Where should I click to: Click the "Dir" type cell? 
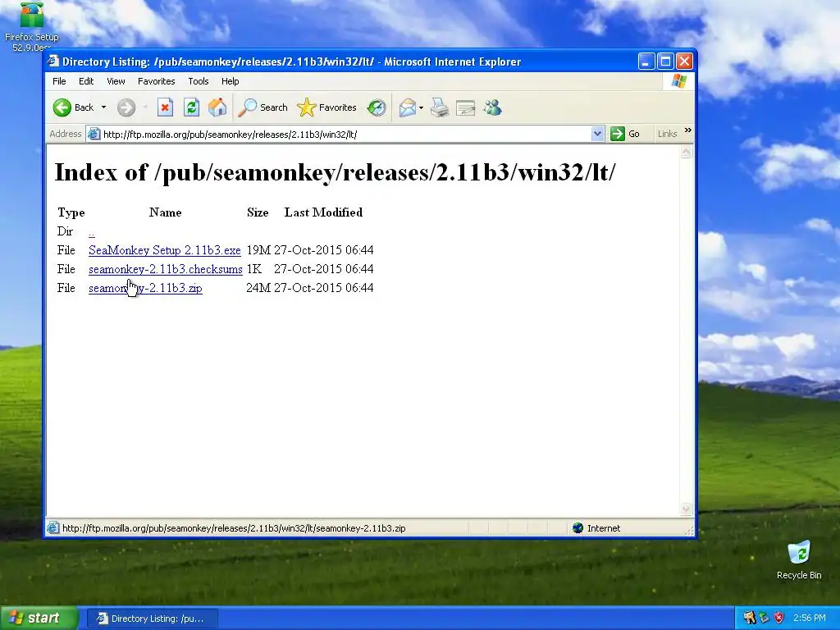65,231
